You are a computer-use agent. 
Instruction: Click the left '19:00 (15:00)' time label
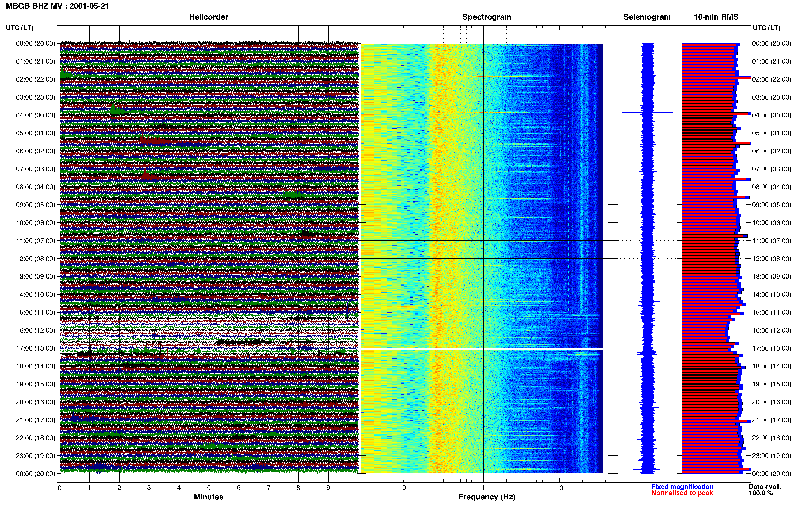36,384
